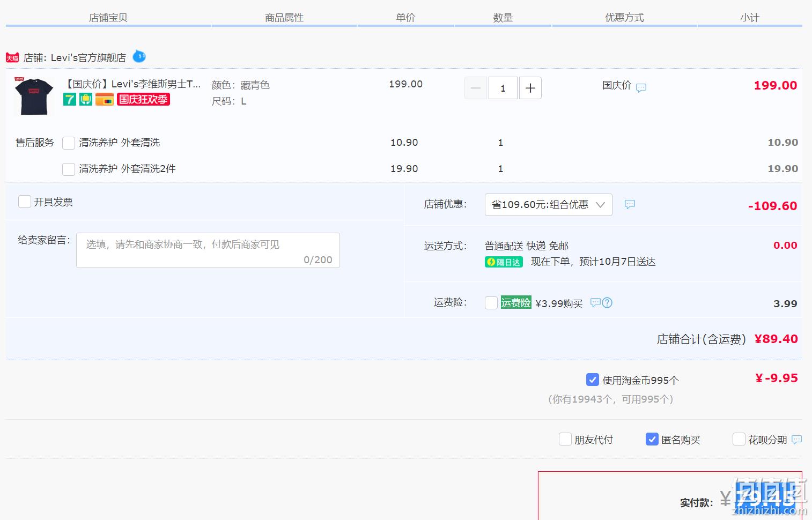Viewport: 812px width, 520px height.
Task: Uncheck 使用淘金币995个 checkbox
Action: [x=593, y=380]
